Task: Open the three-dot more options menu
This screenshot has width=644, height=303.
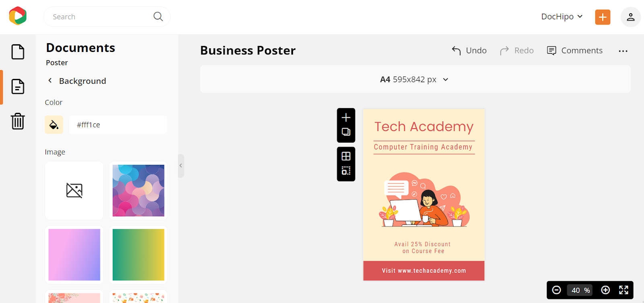Action: [x=623, y=51]
